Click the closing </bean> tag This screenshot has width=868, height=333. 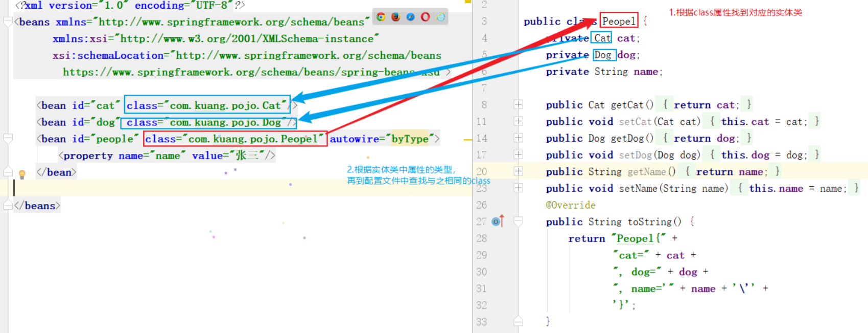coord(56,172)
